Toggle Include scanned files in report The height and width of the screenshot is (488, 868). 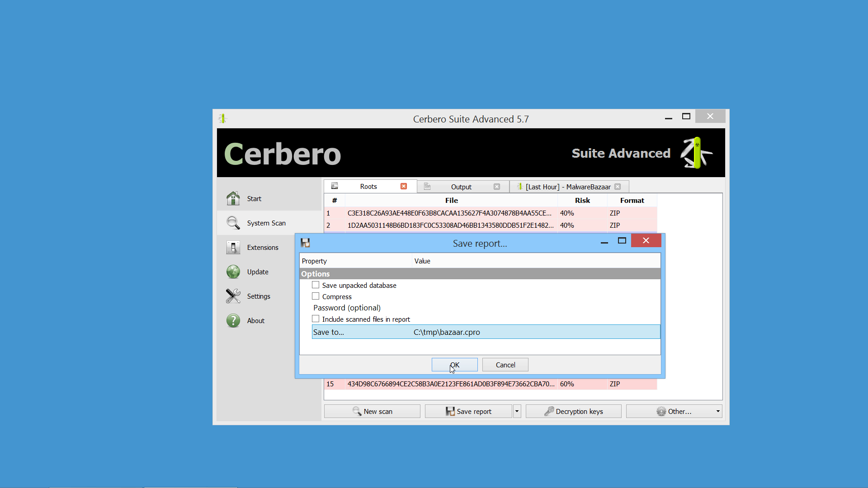(x=316, y=319)
